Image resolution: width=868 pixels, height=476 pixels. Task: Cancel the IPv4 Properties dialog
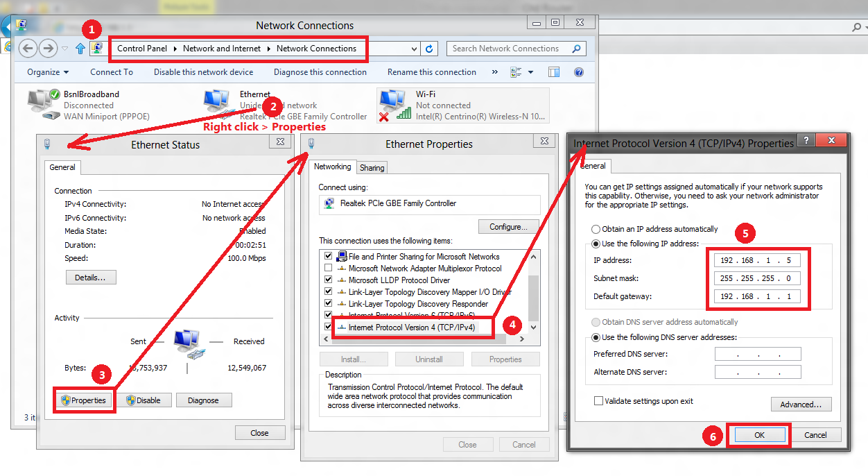(x=815, y=435)
